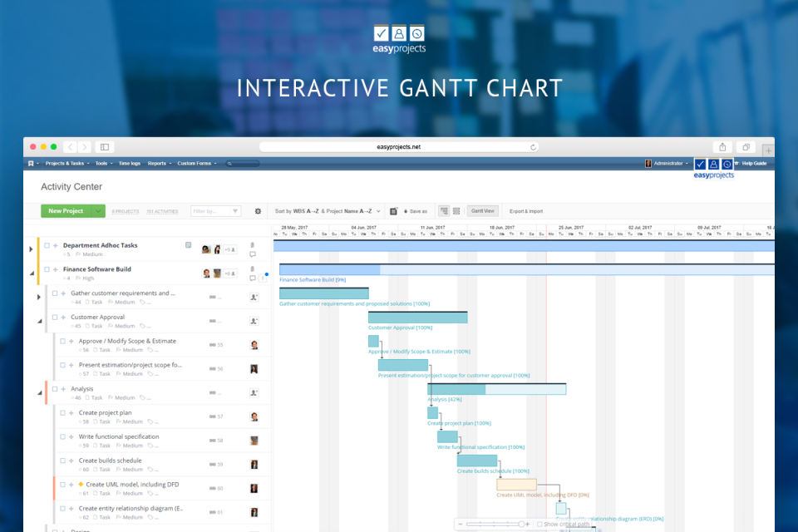
Task: Switch to hierarchy list view icon
Action: pyautogui.click(x=444, y=211)
